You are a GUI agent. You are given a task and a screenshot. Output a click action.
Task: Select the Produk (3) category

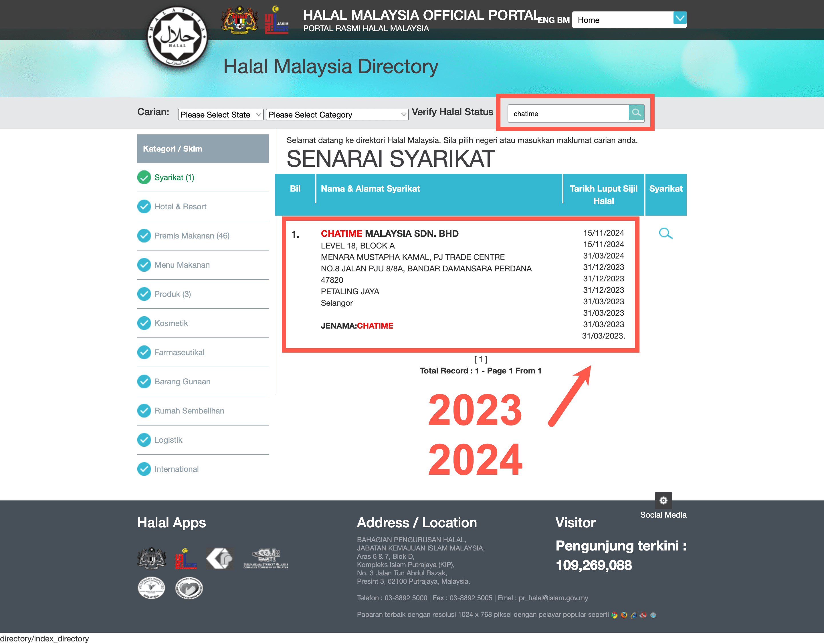(173, 294)
